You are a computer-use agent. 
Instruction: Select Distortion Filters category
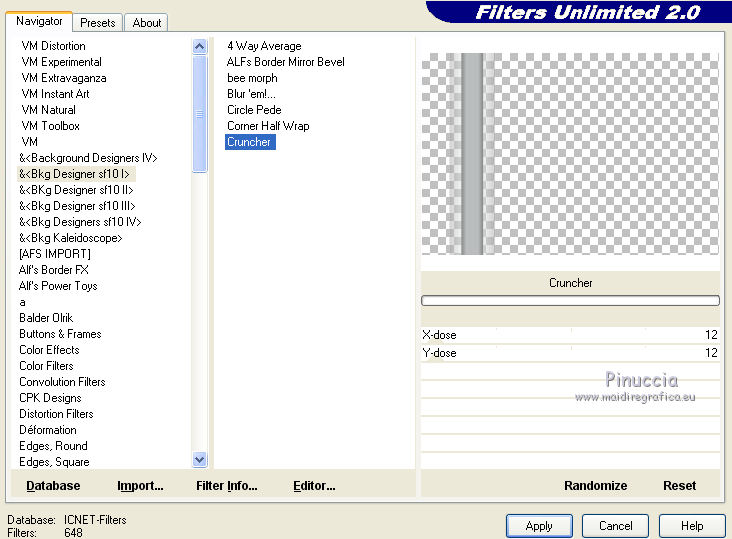click(56, 414)
